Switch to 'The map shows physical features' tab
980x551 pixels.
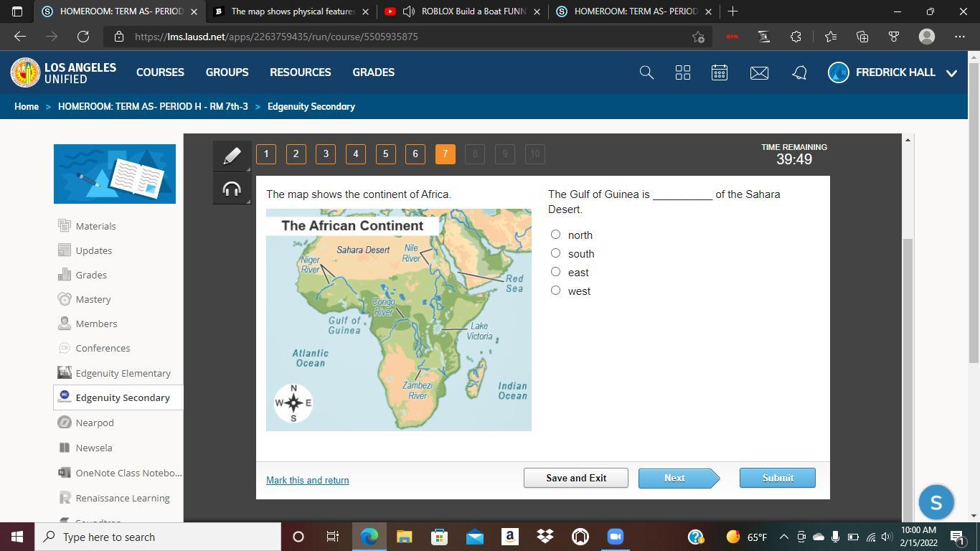(291, 11)
